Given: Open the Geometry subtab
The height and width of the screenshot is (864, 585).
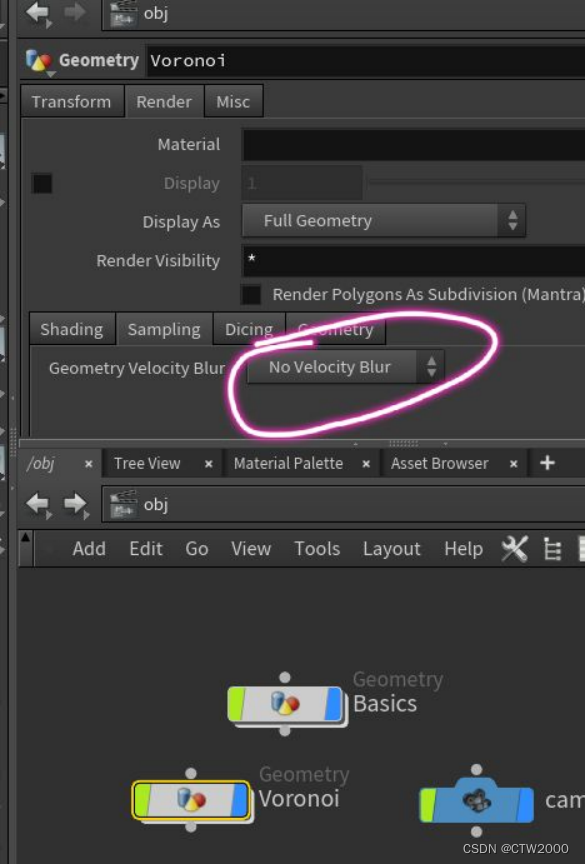Looking at the screenshot, I should pyautogui.click(x=335, y=330).
